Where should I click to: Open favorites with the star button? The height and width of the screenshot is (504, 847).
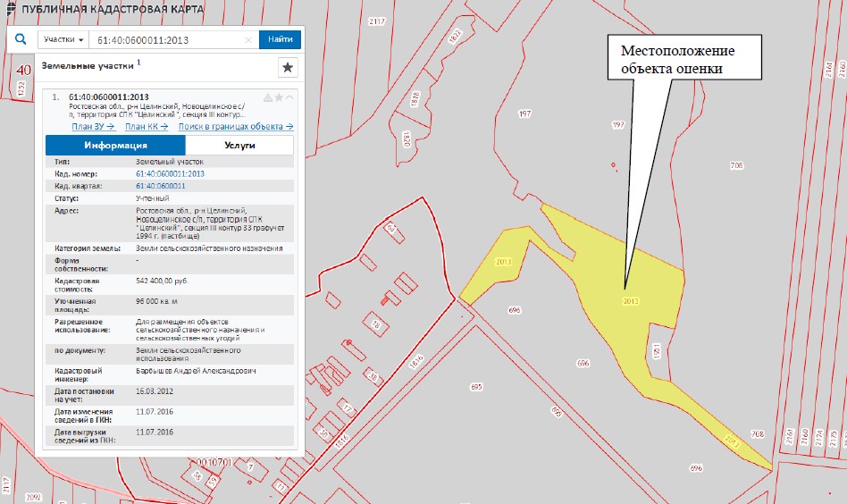click(287, 67)
